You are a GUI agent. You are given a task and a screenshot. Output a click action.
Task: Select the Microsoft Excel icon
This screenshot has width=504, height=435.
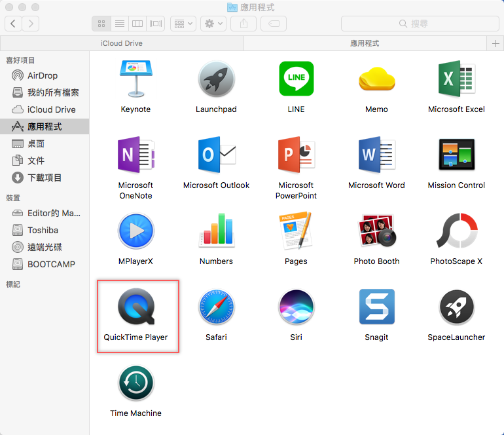point(456,79)
